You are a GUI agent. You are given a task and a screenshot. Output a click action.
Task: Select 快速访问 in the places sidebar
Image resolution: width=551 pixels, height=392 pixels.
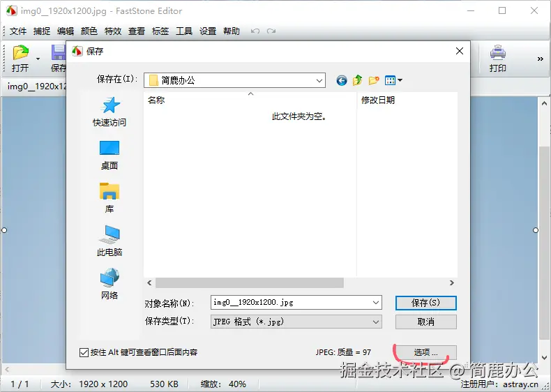pyautogui.click(x=110, y=112)
